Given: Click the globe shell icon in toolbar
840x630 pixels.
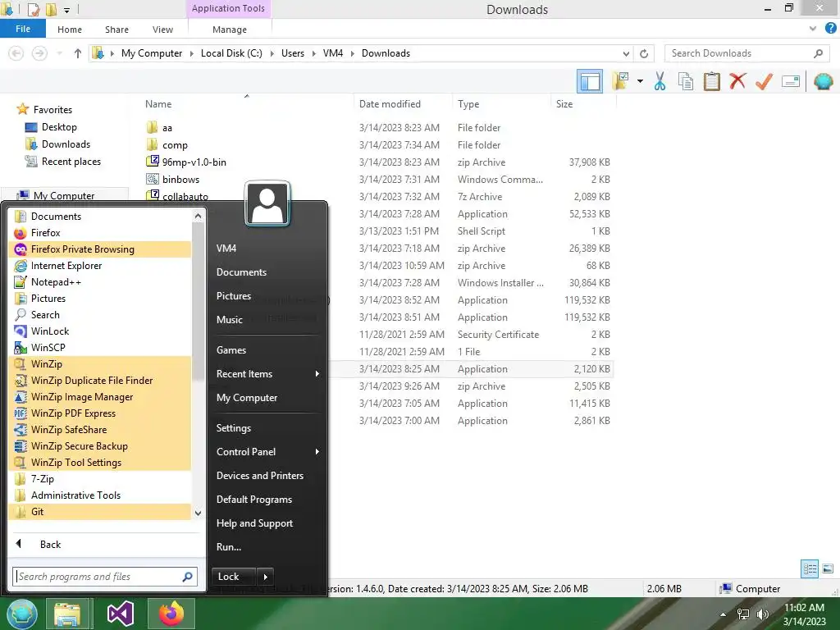Looking at the screenshot, I should tap(823, 81).
